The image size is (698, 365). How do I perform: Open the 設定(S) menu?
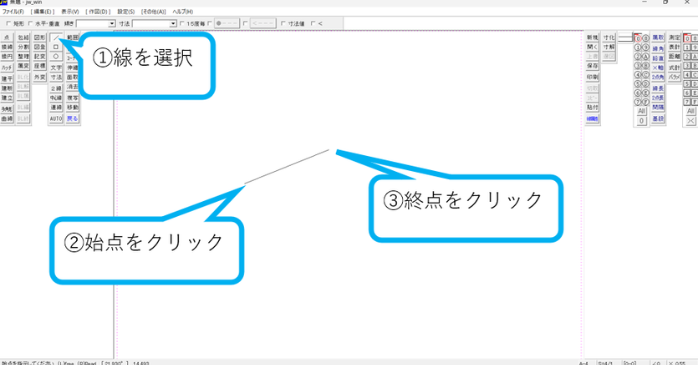pyautogui.click(x=126, y=12)
